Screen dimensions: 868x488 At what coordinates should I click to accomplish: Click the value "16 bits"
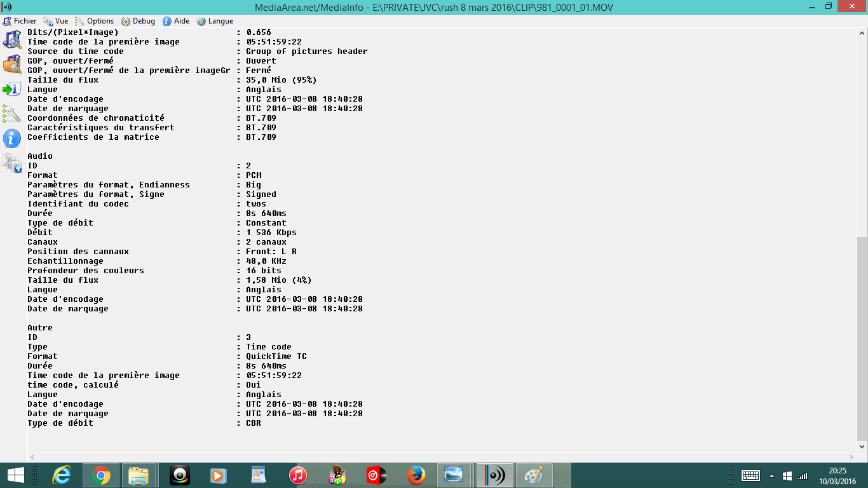(264, 271)
